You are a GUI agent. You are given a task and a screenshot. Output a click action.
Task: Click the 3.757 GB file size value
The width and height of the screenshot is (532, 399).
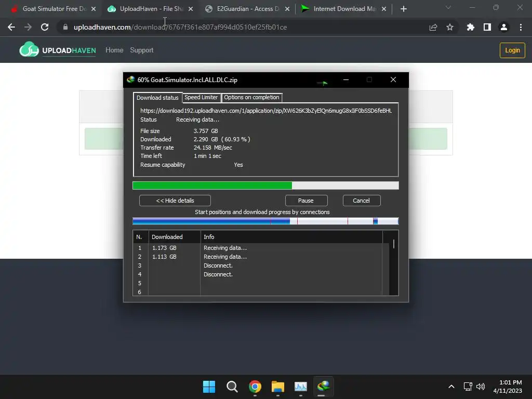click(x=206, y=131)
